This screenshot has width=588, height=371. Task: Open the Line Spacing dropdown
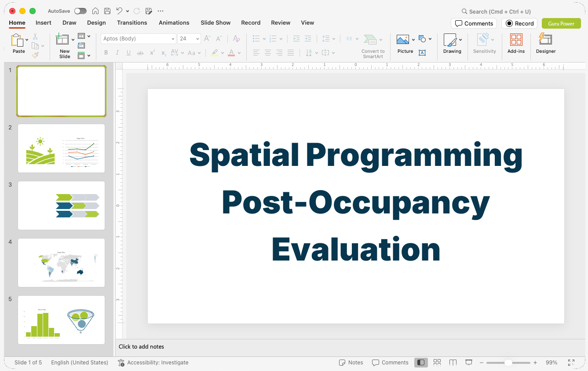coord(329,39)
